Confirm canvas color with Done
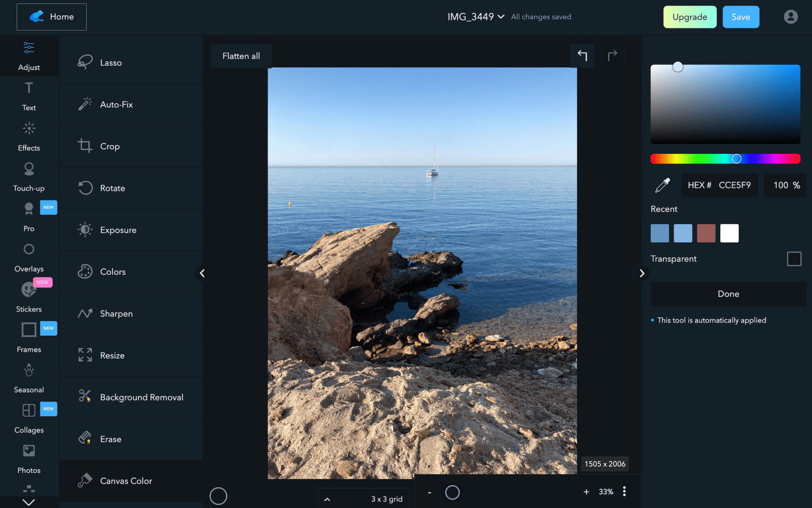The image size is (812, 508). click(728, 294)
